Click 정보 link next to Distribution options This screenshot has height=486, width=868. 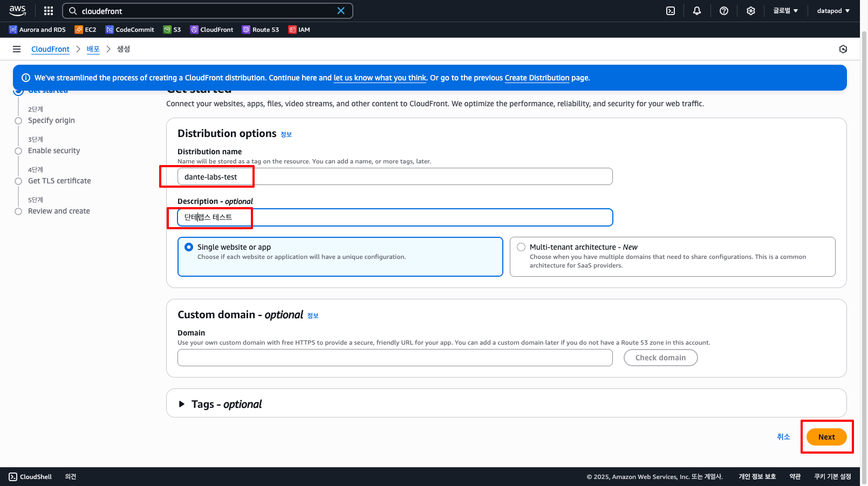pyautogui.click(x=286, y=134)
